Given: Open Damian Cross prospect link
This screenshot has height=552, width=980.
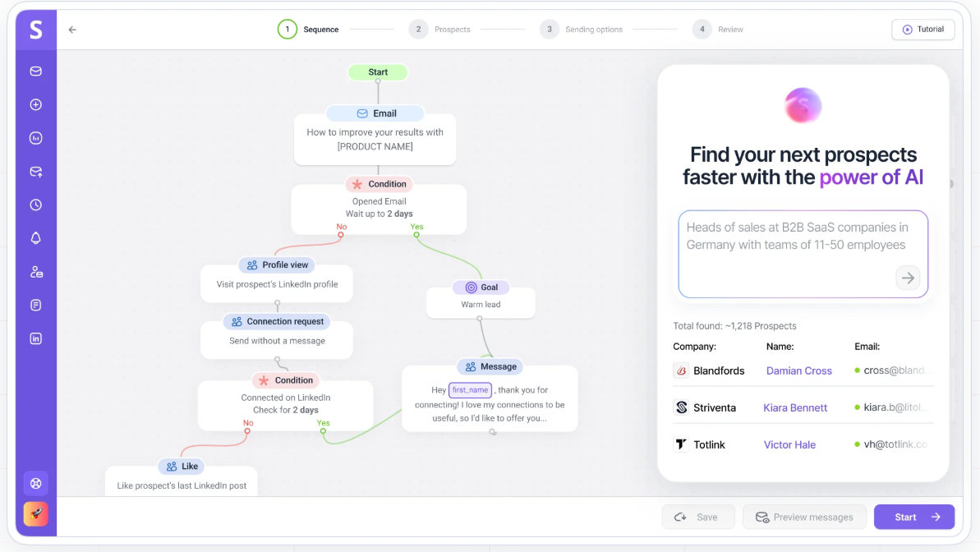Looking at the screenshot, I should (798, 370).
